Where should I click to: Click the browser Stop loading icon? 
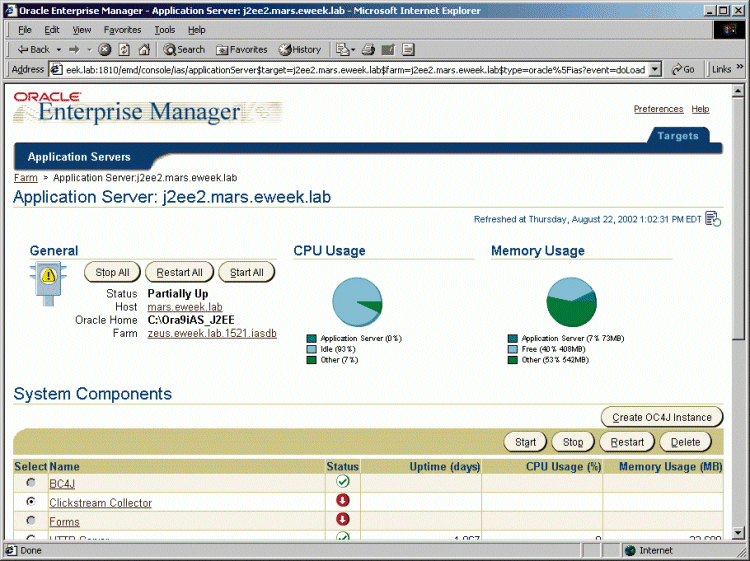(x=105, y=49)
